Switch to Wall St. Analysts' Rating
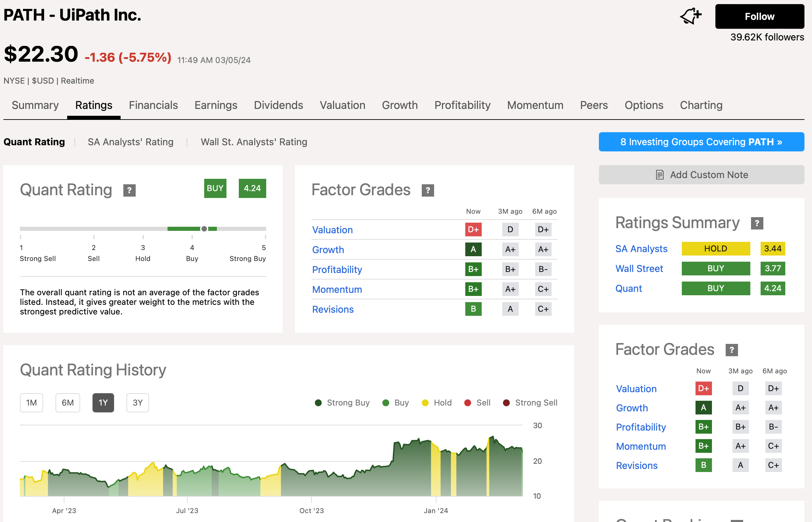Viewport: 812px width, 522px height. pyautogui.click(x=254, y=142)
